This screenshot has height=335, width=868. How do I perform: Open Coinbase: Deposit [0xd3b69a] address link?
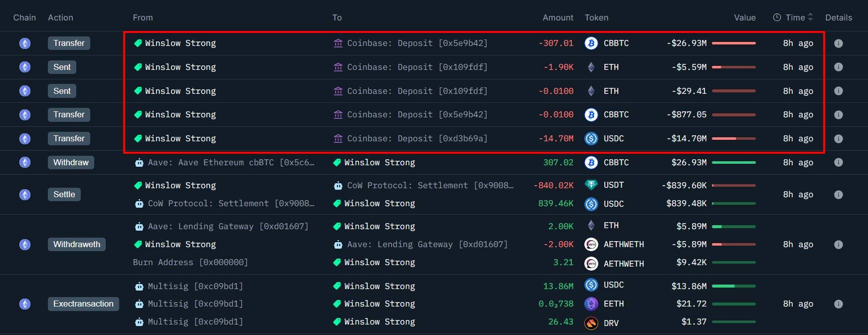417,139
